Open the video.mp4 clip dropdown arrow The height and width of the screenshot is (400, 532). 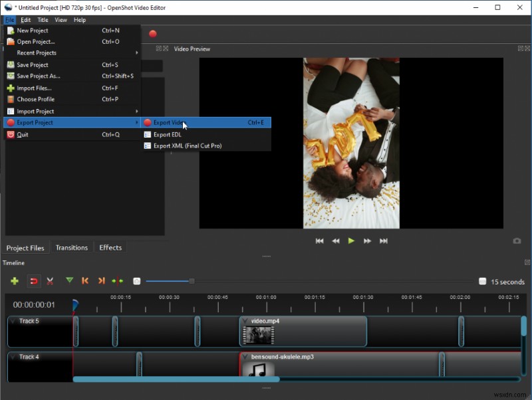coord(245,321)
